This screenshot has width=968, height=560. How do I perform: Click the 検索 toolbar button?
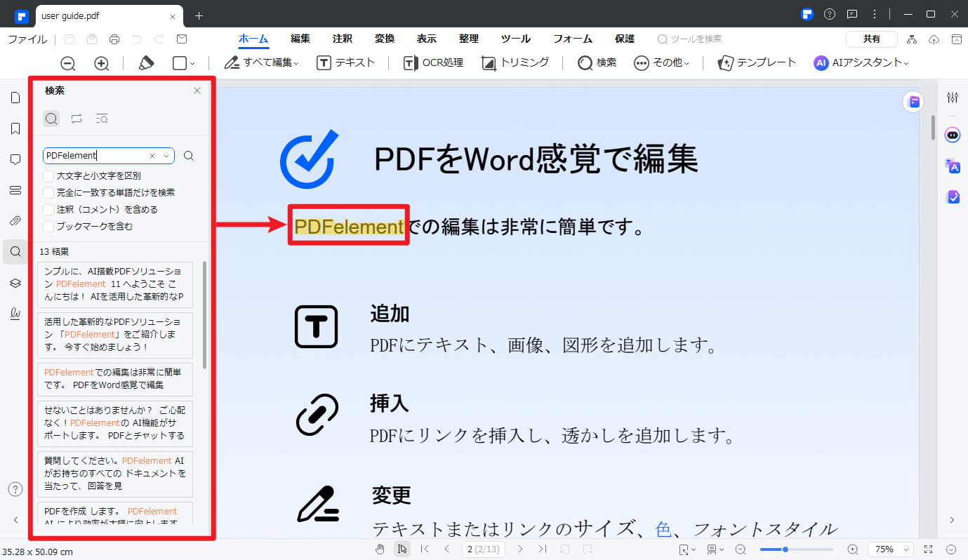[597, 62]
